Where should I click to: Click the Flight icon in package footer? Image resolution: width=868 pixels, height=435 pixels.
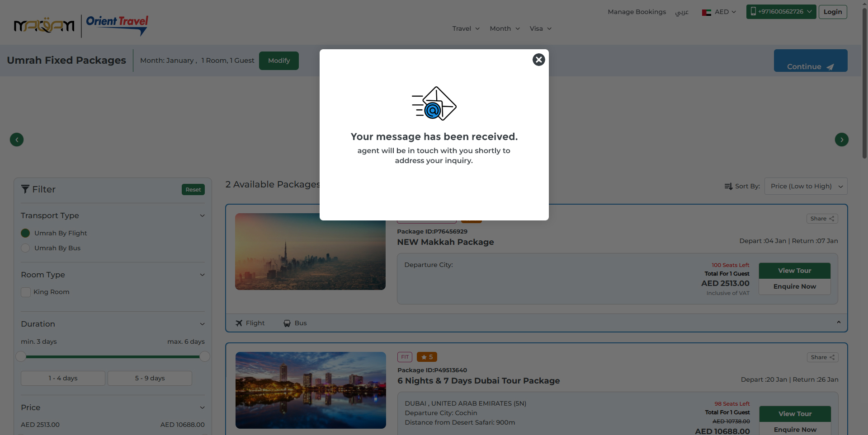point(239,323)
